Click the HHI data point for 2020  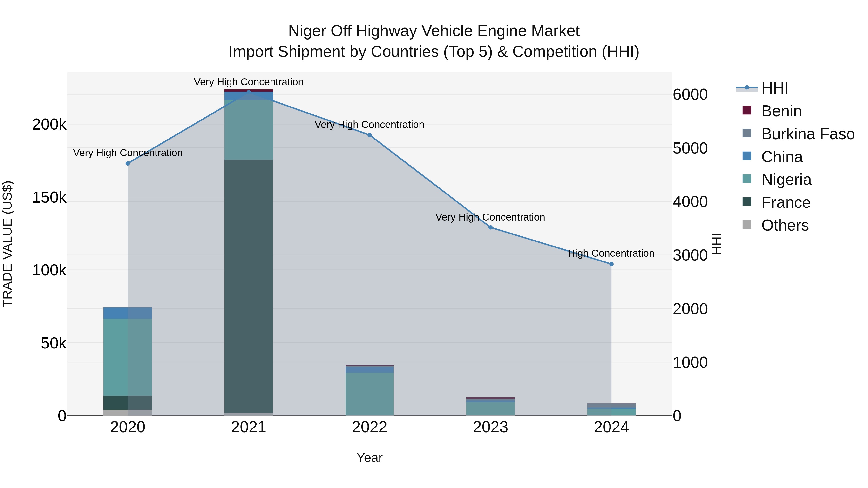128,164
